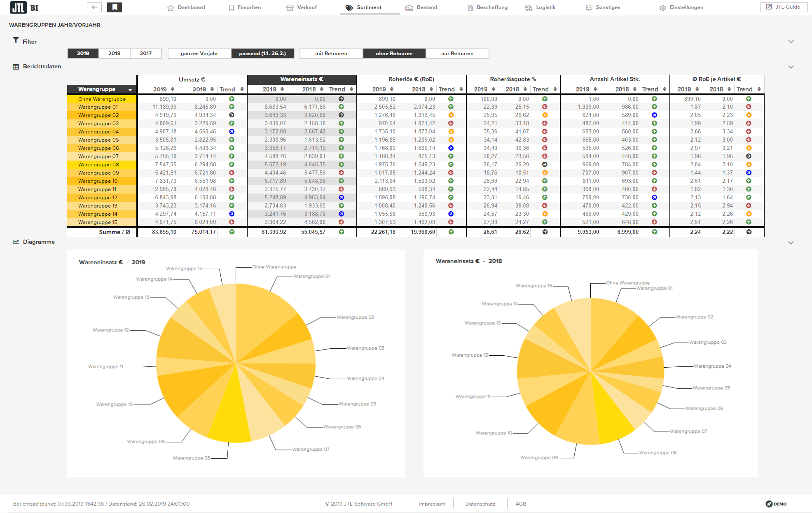This screenshot has height=513, width=812.
Task: Collapse the Diagramme section chevron
Action: point(791,243)
